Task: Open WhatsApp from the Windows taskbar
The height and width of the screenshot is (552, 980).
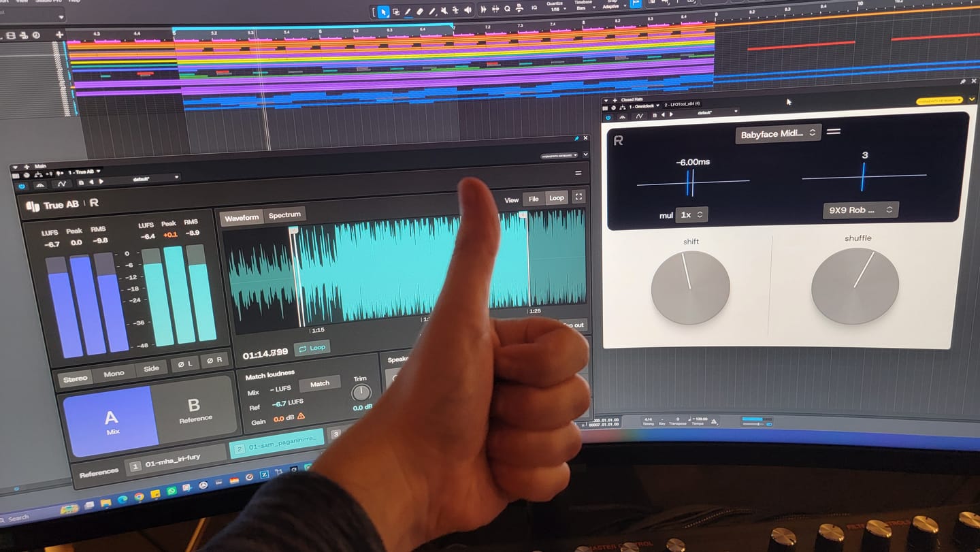Action: click(x=171, y=491)
